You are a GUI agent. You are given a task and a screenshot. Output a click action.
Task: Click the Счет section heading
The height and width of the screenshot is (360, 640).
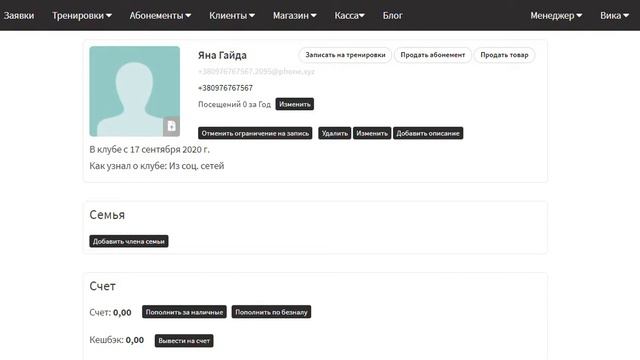(102, 286)
